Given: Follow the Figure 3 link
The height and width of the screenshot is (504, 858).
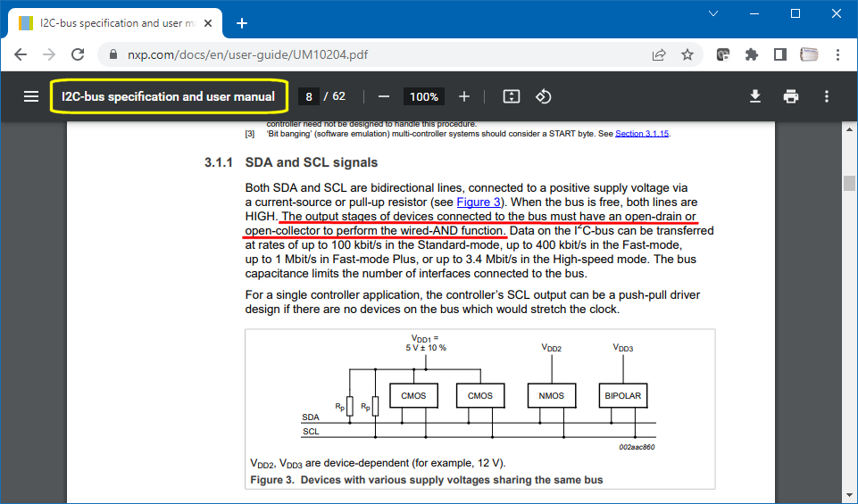Looking at the screenshot, I should [x=479, y=202].
